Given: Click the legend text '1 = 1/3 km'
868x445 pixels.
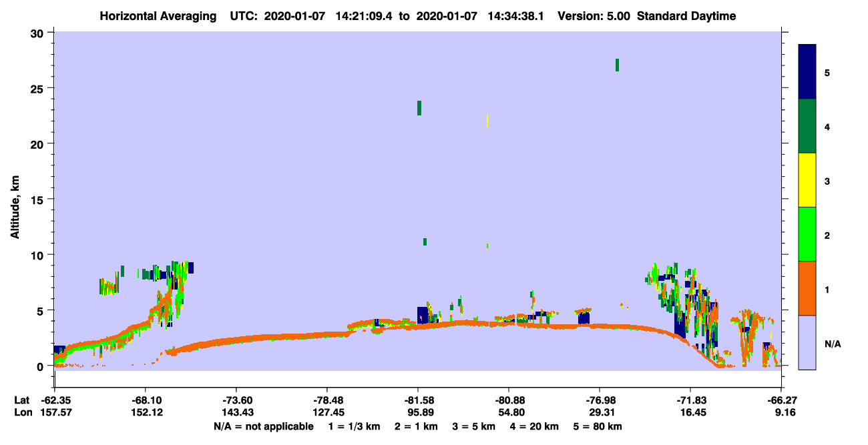Looking at the screenshot, I should (354, 426).
